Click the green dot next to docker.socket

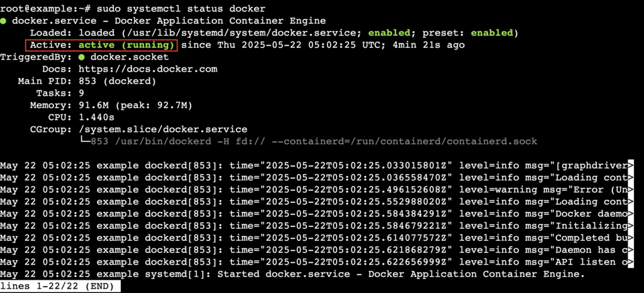tap(82, 57)
